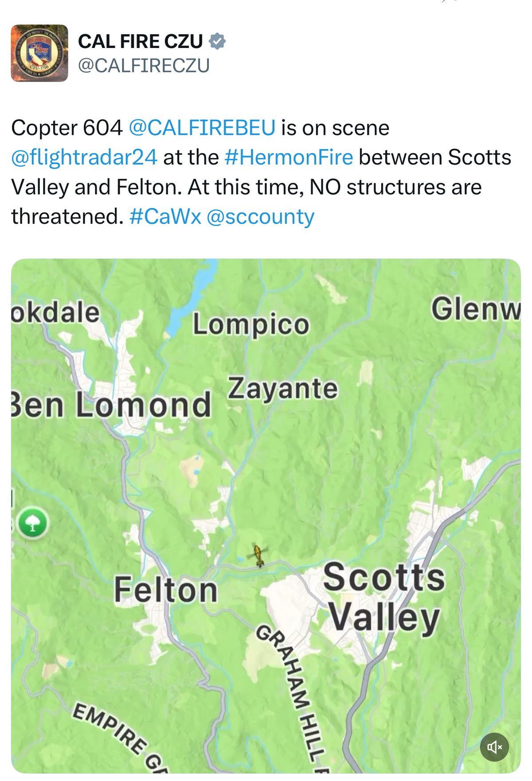Image resolution: width=532 pixels, height=781 pixels.
Task: Open the #HermonFire hashtag
Action: tap(289, 158)
